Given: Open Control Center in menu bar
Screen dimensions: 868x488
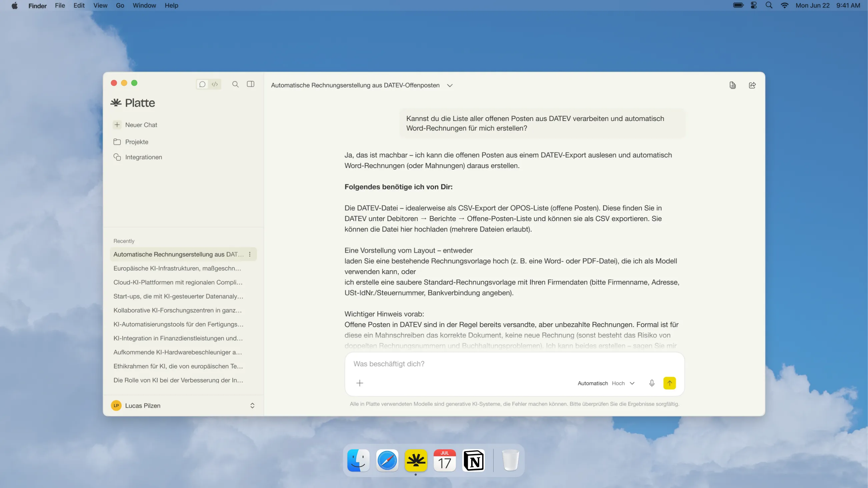Looking at the screenshot, I should tap(753, 5).
